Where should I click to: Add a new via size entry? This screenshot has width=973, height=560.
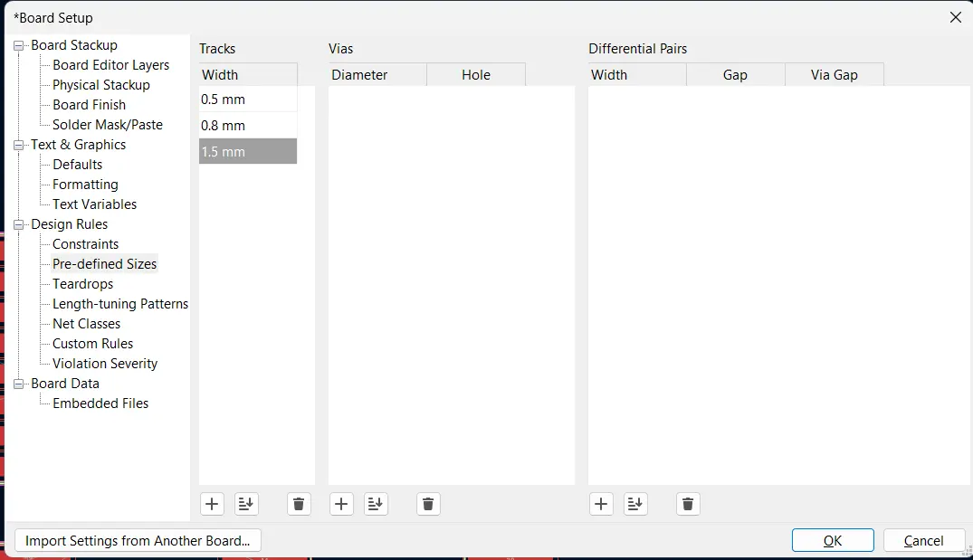point(341,504)
